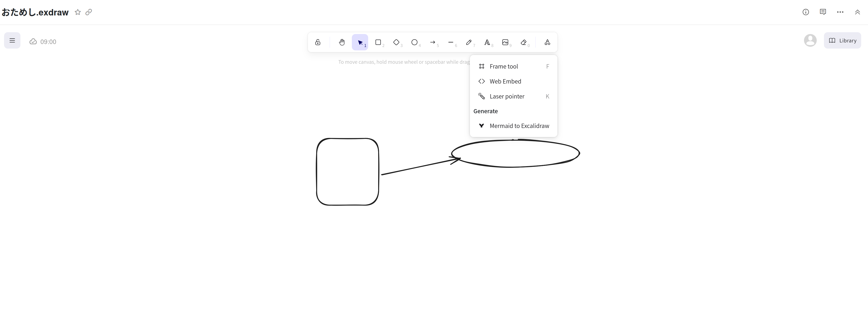Copy file link icon beside title

[89, 12]
